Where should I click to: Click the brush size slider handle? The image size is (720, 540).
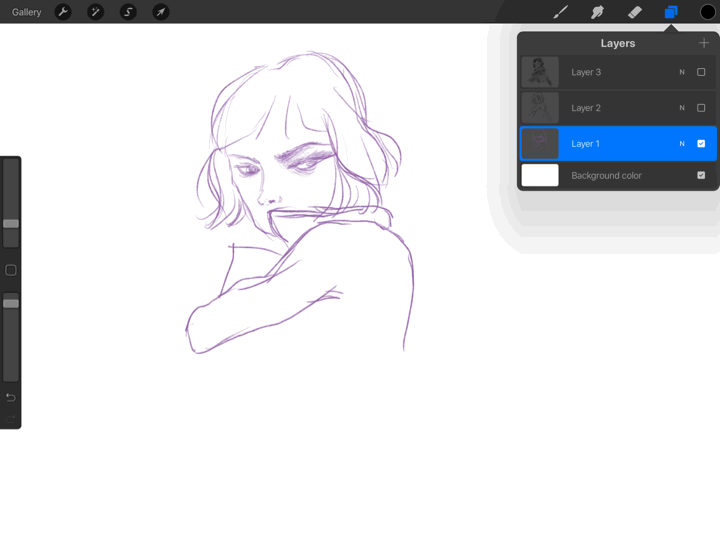11,223
